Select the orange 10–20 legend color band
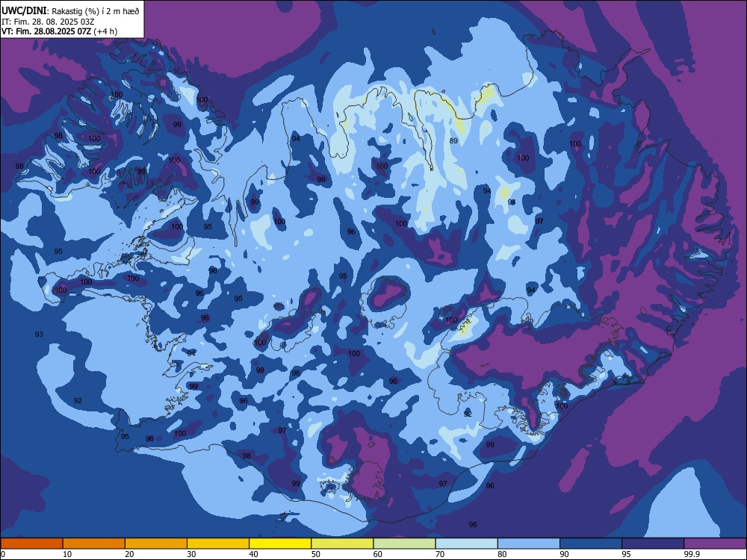This screenshot has width=747, height=560. 94,544
